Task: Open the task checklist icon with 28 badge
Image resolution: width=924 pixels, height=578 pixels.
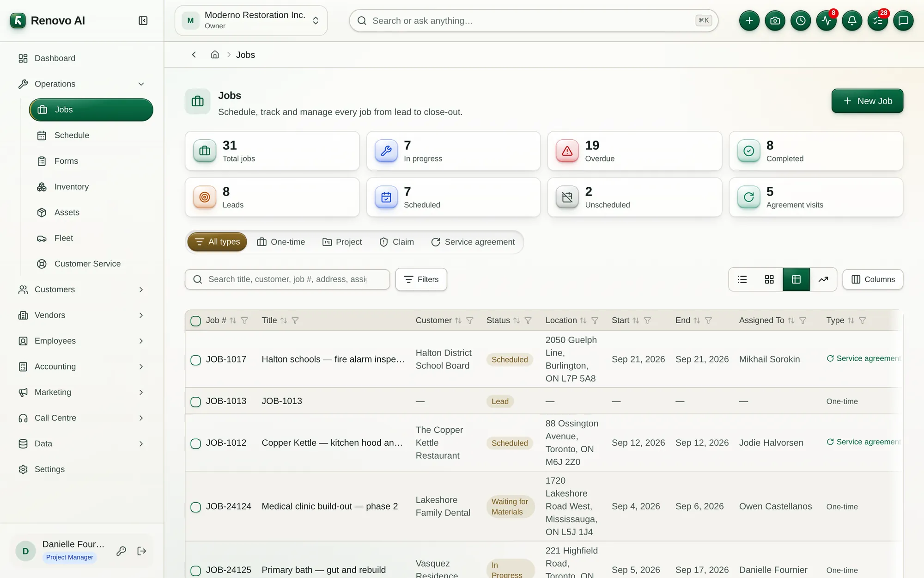Action: [x=877, y=21]
